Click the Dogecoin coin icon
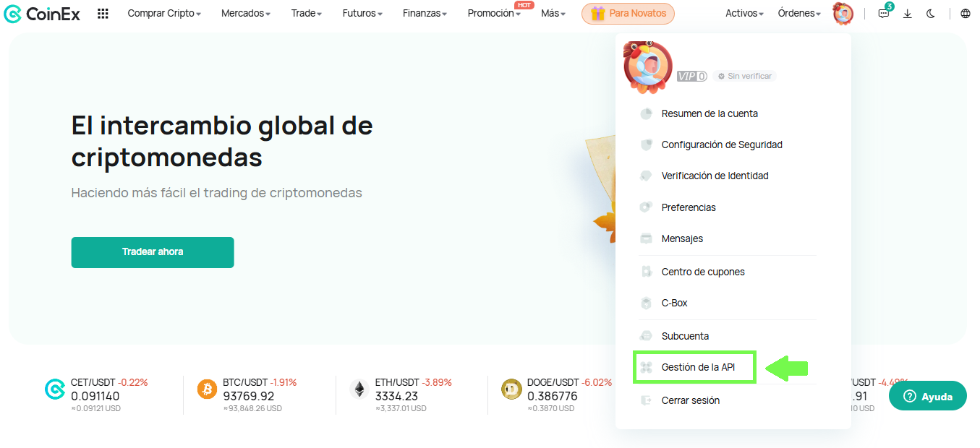 click(511, 389)
